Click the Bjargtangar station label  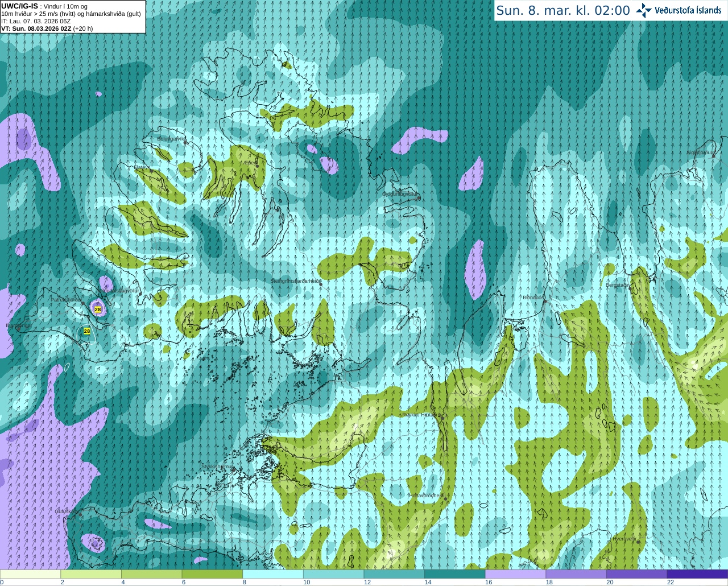click(19, 325)
